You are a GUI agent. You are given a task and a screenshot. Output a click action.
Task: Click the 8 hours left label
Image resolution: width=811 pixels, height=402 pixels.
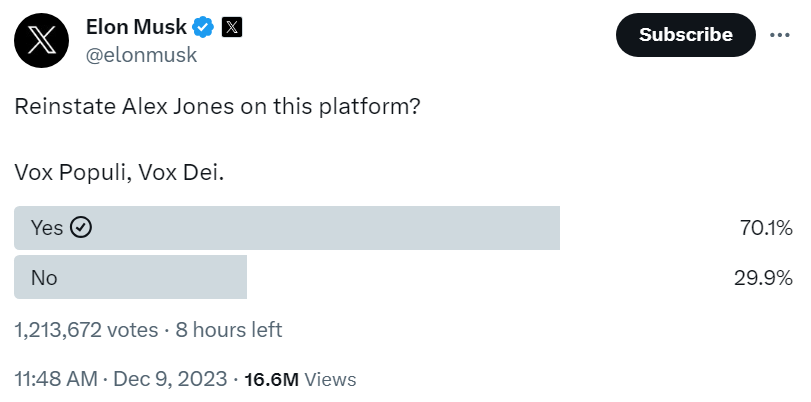tap(229, 329)
